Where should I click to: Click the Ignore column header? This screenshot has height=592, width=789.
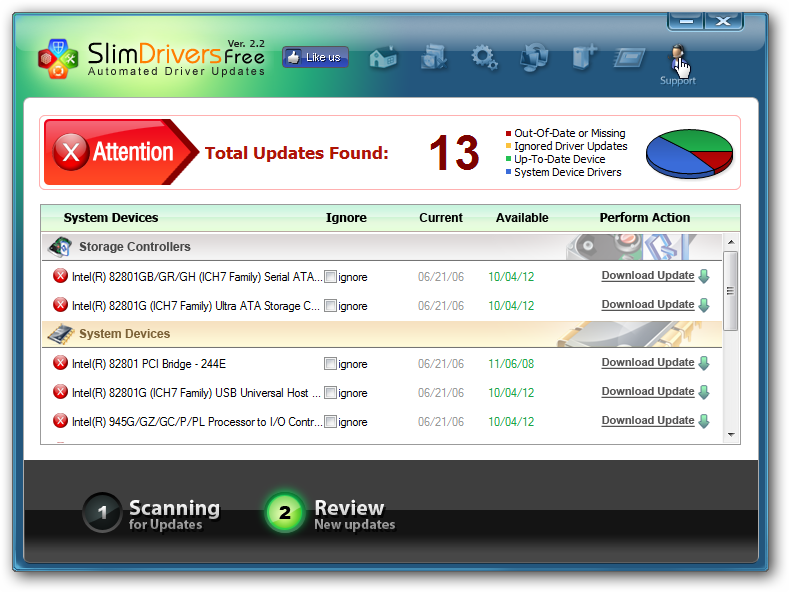point(346,217)
